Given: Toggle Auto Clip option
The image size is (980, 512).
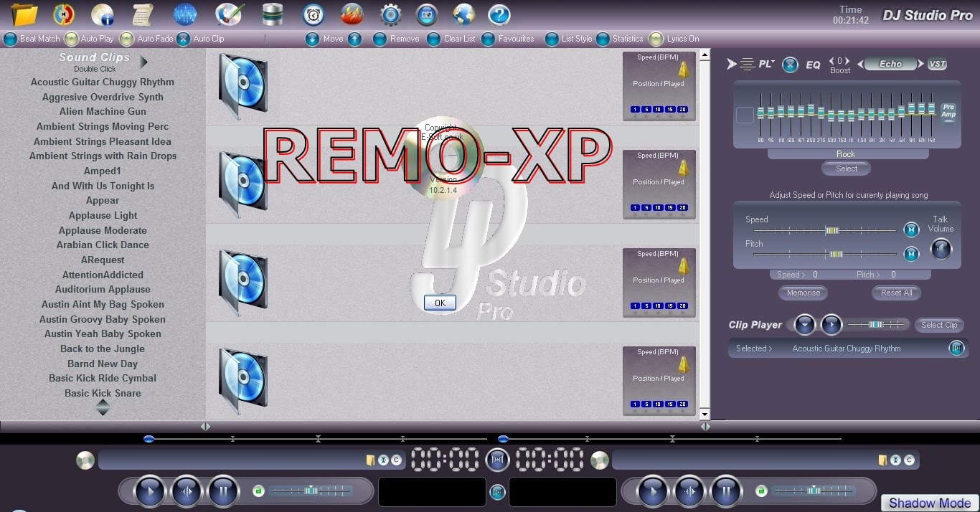Looking at the screenshot, I should [x=184, y=39].
